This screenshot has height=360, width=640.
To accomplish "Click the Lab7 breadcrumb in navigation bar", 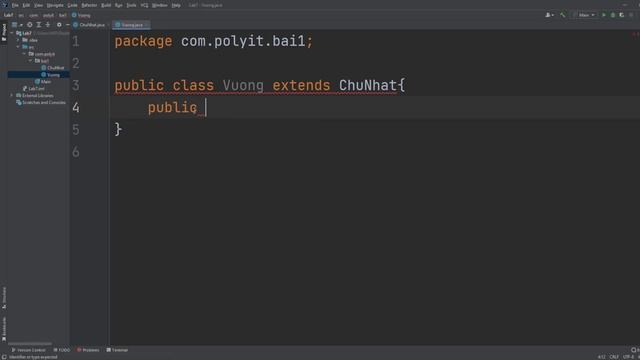I will (8, 15).
